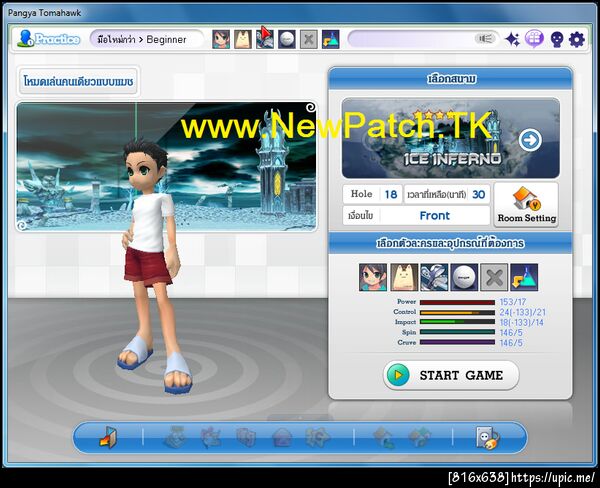The image size is (600, 488).
Task: Click the power outlet plug icon
Action: 487,437
